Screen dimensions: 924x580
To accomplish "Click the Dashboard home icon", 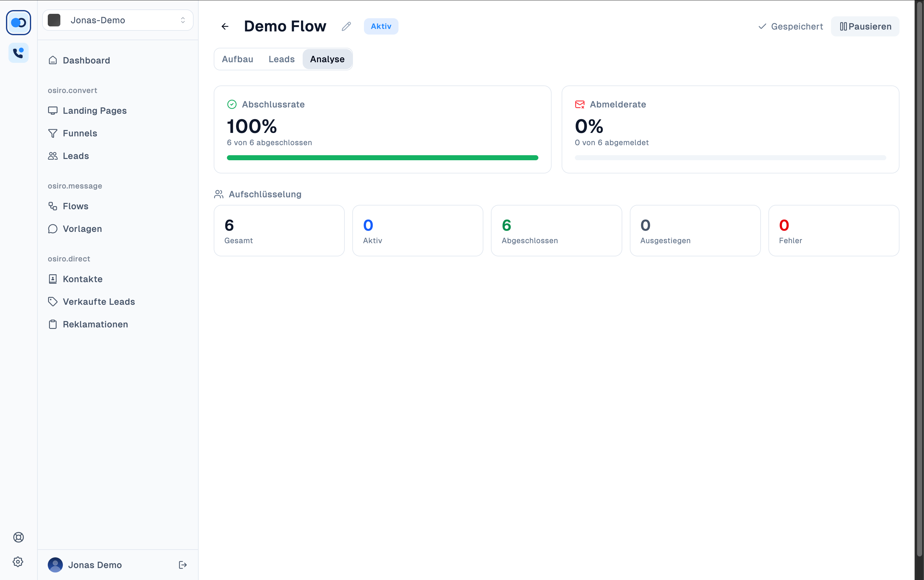I will pyautogui.click(x=53, y=60).
